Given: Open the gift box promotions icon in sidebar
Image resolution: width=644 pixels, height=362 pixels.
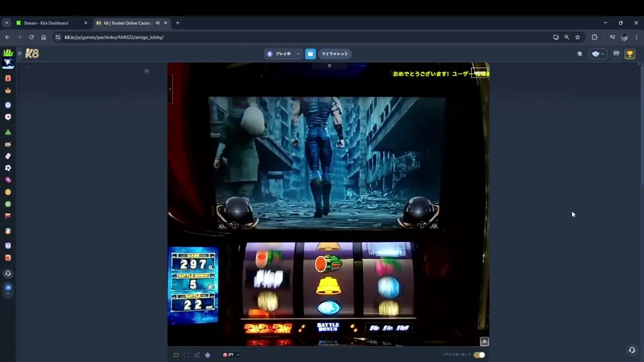Looking at the screenshot, I should pos(8,78).
